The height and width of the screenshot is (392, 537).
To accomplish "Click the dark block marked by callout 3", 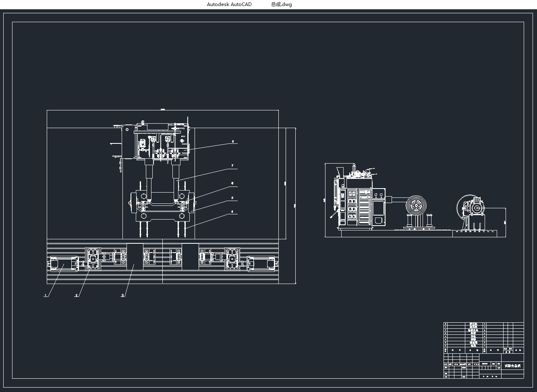I will (135, 257).
